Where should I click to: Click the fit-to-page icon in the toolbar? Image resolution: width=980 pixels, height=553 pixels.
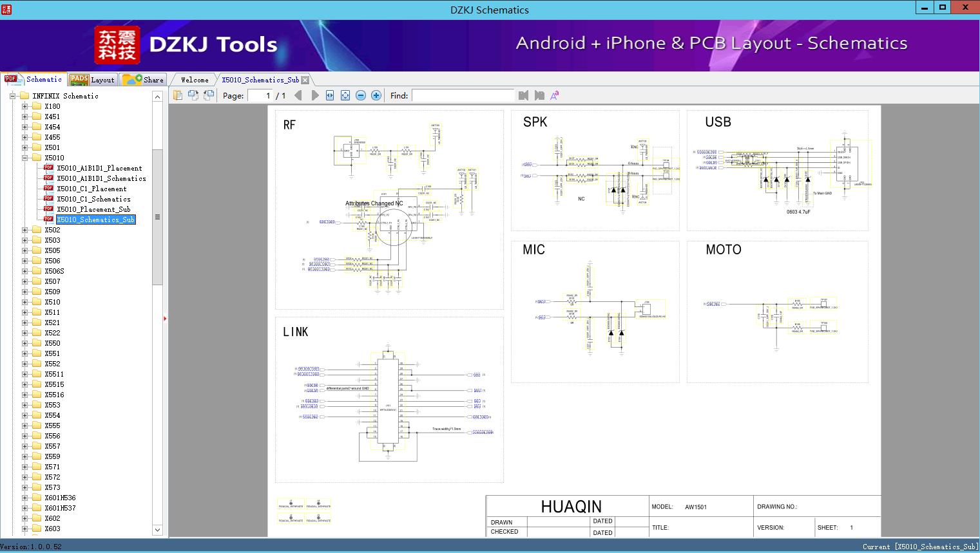(x=345, y=95)
